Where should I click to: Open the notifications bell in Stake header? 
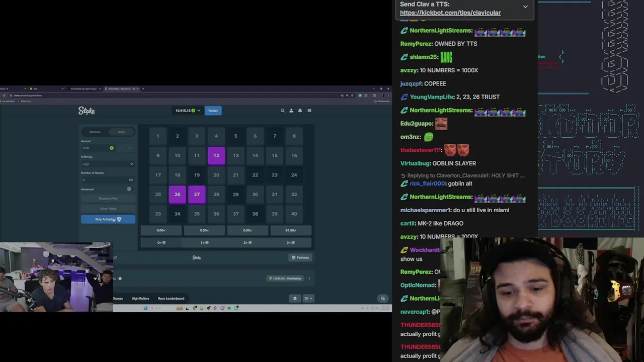point(300,111)
